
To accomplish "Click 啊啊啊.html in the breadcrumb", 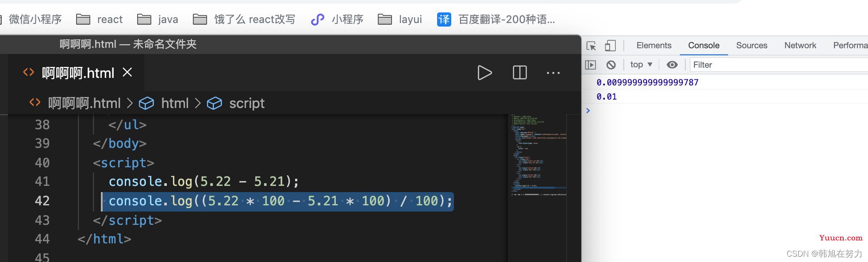I will click(84, 103).
